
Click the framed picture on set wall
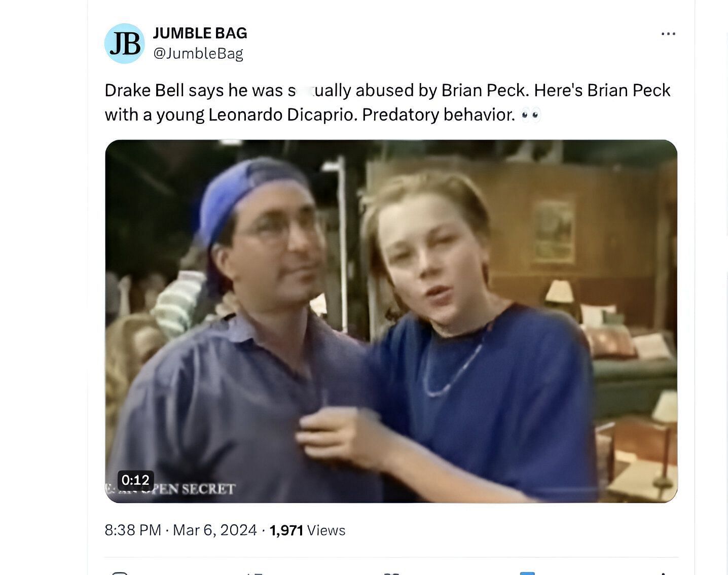coord(554,231)
